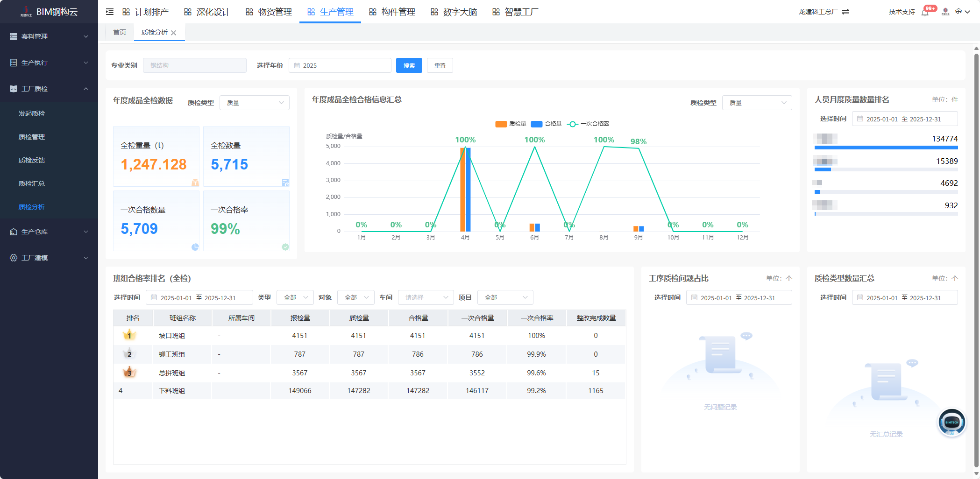
Task: Click the BIM钢构云 logo
Action: (x=49, y=12)
